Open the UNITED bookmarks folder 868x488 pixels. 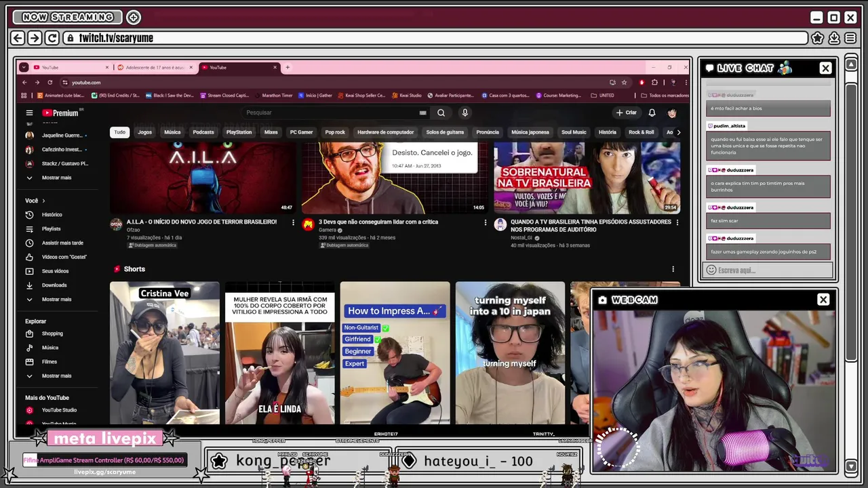[603, 96]
